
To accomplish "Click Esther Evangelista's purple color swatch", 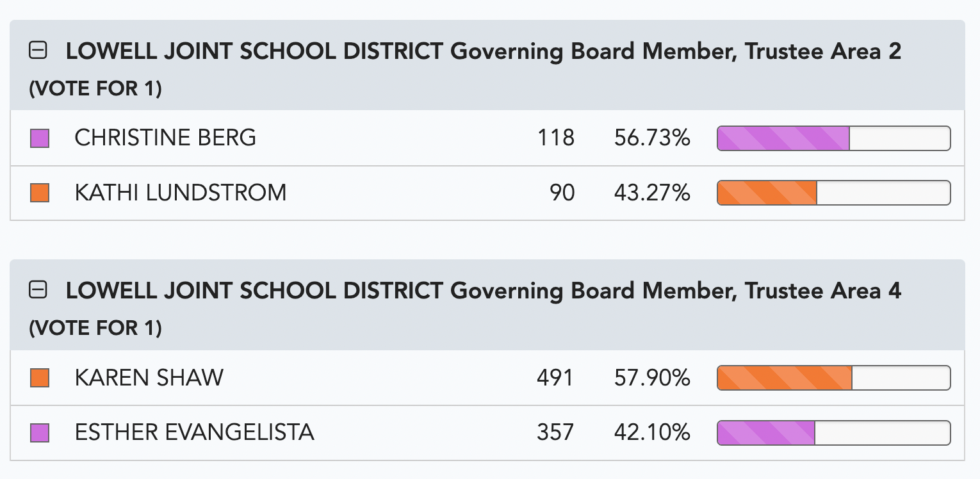I will point(40,433).
